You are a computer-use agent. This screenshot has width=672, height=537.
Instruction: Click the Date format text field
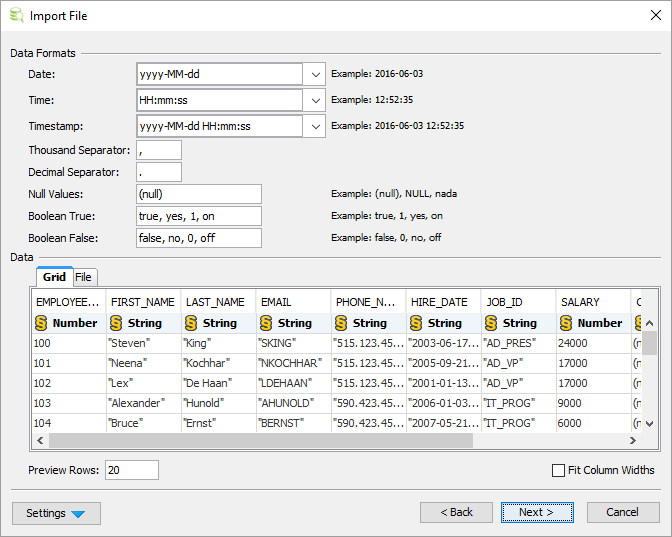tap(219, 75)
